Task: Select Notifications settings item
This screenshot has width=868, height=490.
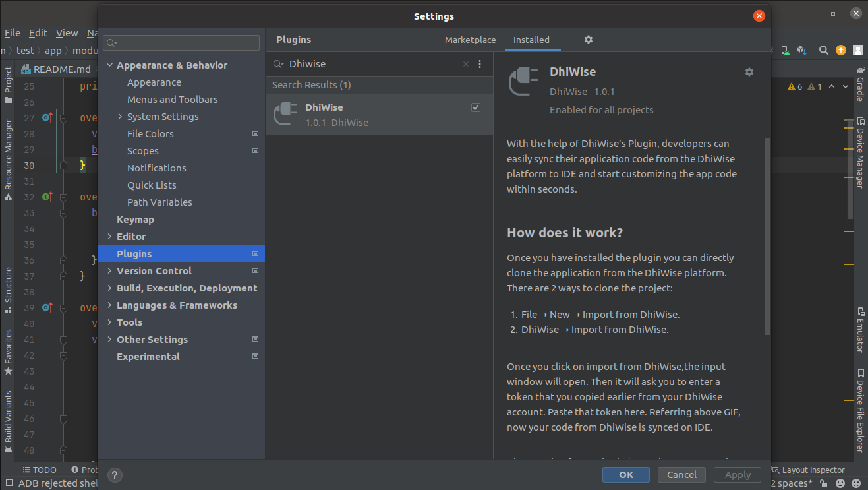Action: pyautogui.click(x=157, y=168)
